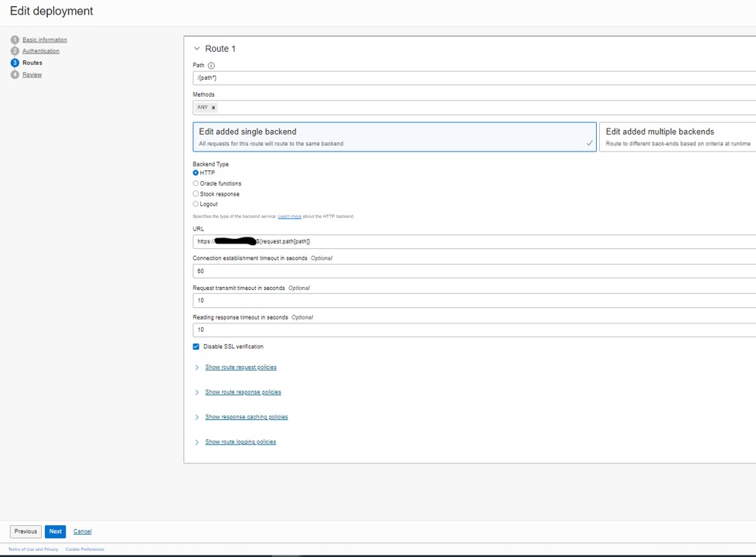Select the Logout backend type
Image resolution: width=756 pixels, height=557 pixels.
point(196,203)
